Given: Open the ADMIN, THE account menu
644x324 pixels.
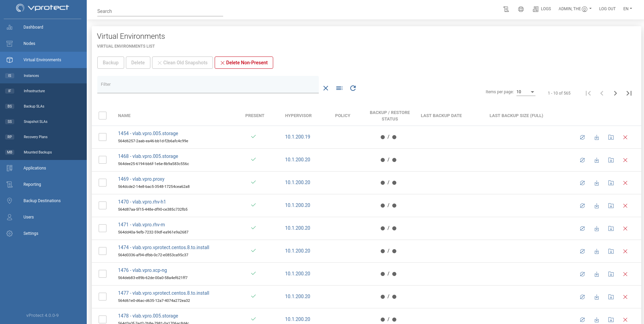Looking at the screenshot, I should tap(575, 9).
